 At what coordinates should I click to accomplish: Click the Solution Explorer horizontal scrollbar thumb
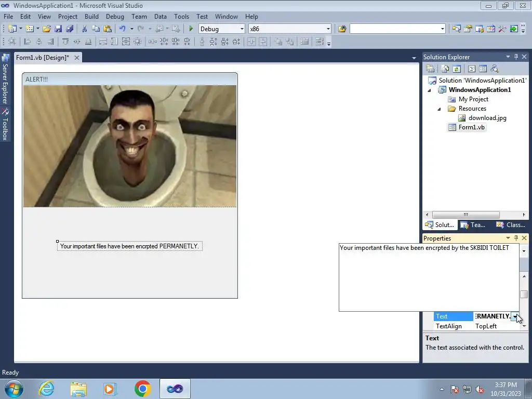(x=466, y=215)
